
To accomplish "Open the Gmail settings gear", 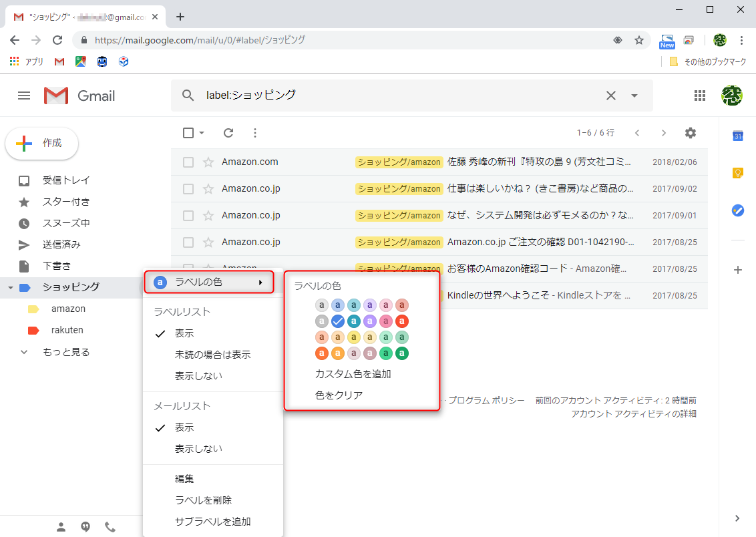I will [691, 133].
